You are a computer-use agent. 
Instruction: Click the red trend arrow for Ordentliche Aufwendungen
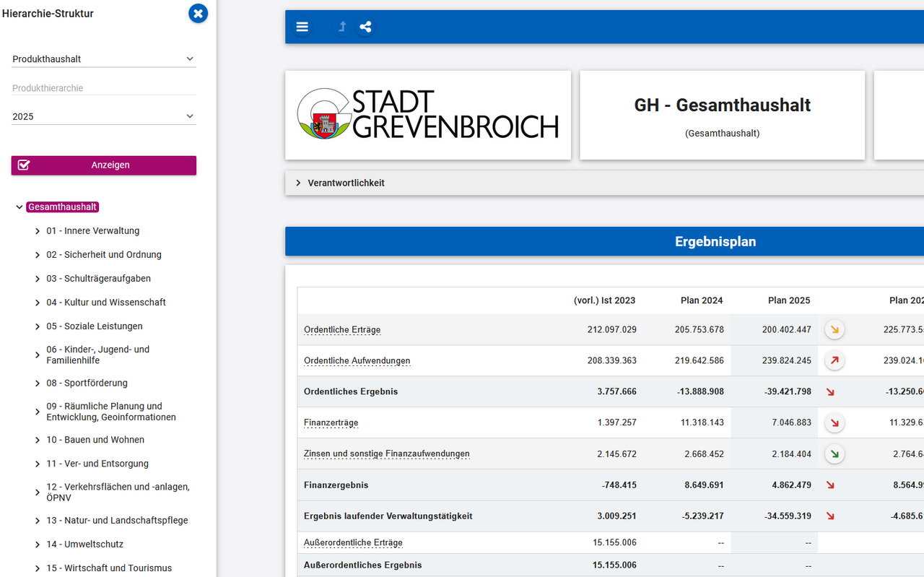[x=834, y=360]
